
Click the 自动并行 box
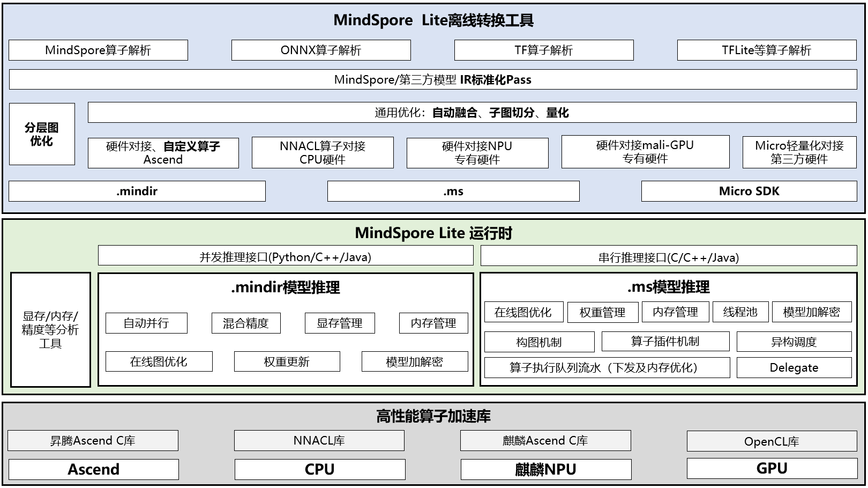146,323
